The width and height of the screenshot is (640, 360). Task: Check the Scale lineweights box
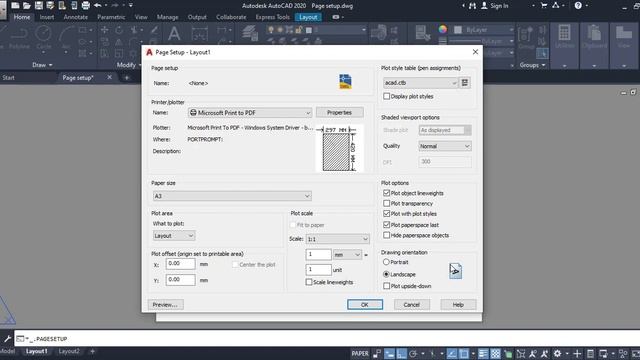coord(309,282)
